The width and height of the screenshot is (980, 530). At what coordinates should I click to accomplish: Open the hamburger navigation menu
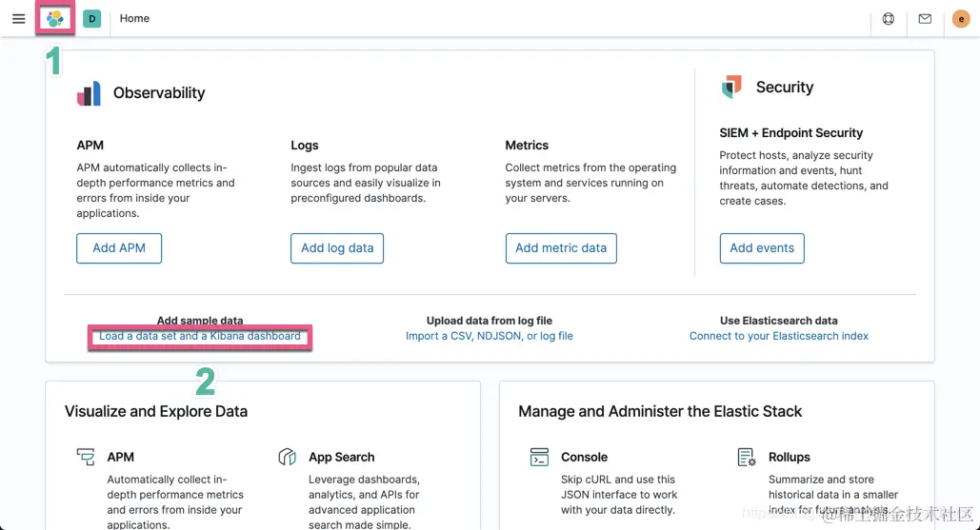point(18,18)
